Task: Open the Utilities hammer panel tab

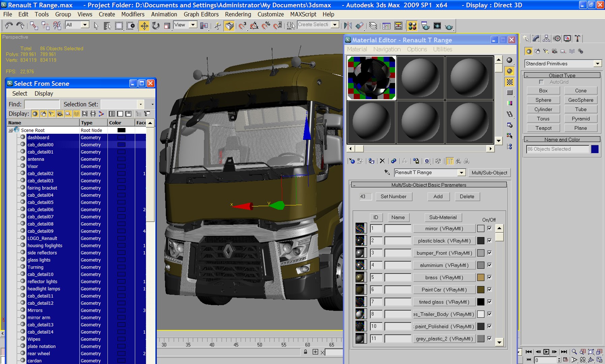Action: [578, 38]
